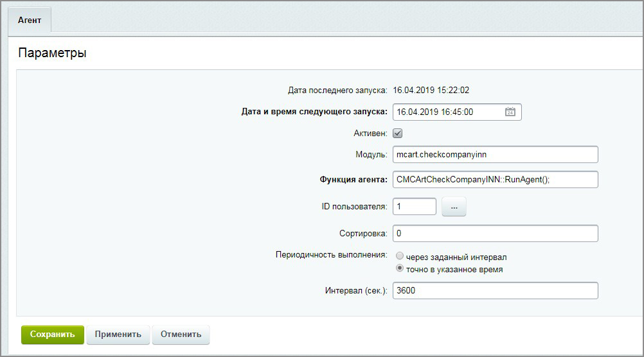
Task: Click the 'Периодичность выполнения' label
Action: click(331, 254)
